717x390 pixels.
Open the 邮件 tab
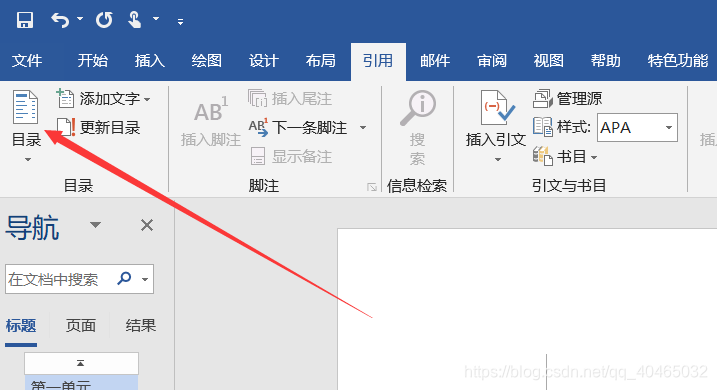(435, 60)
